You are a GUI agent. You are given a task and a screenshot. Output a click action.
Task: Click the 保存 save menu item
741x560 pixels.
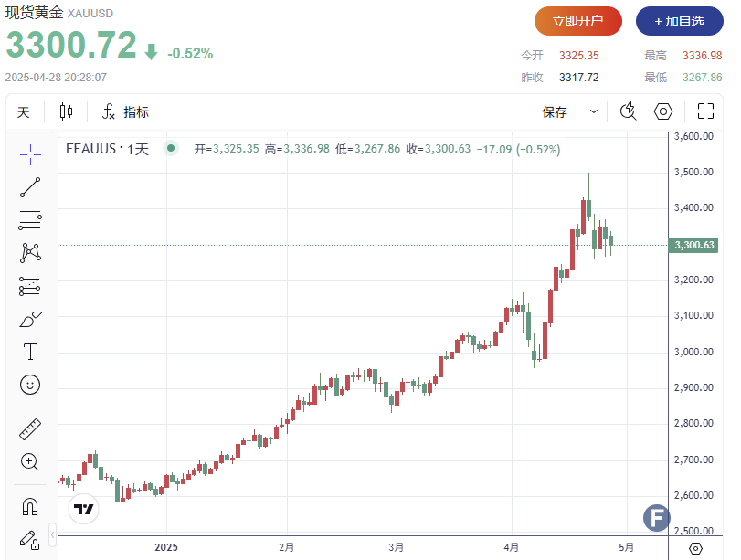pyautogui.click(x=555, y=112)
